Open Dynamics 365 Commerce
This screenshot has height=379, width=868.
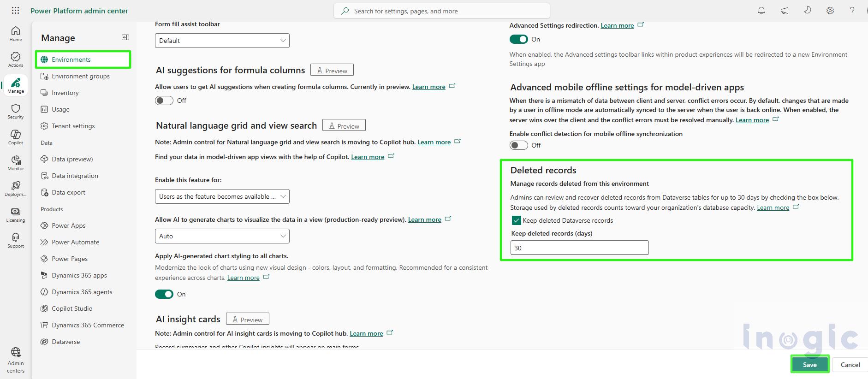[83, 325]
